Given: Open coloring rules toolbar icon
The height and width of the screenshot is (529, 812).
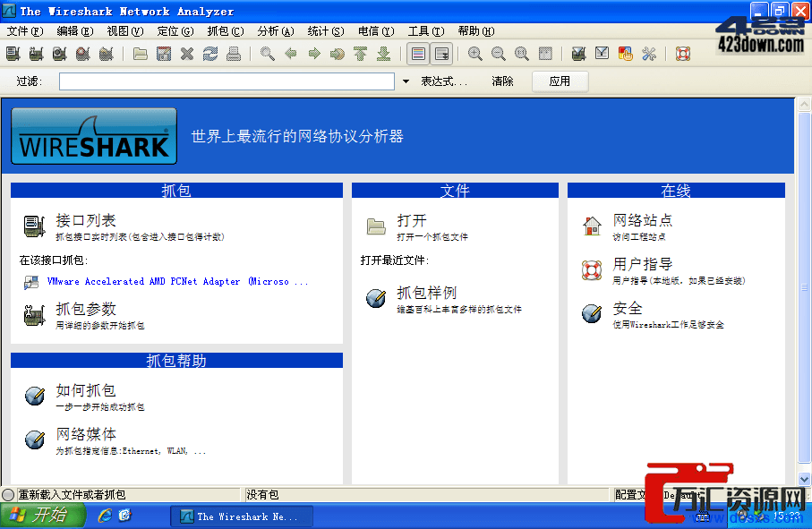Looking at the screenshot, I should click(x=626, y=54).
